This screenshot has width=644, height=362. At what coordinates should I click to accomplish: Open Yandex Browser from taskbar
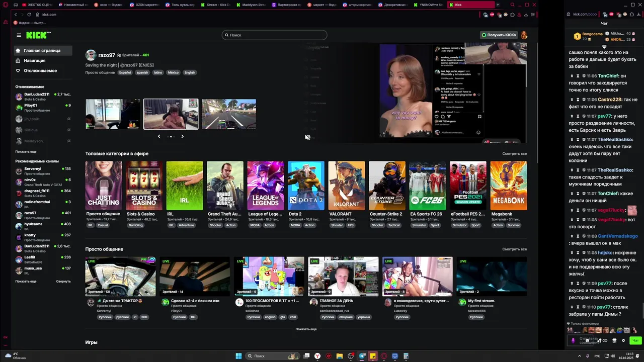click(x=317, y=356)
